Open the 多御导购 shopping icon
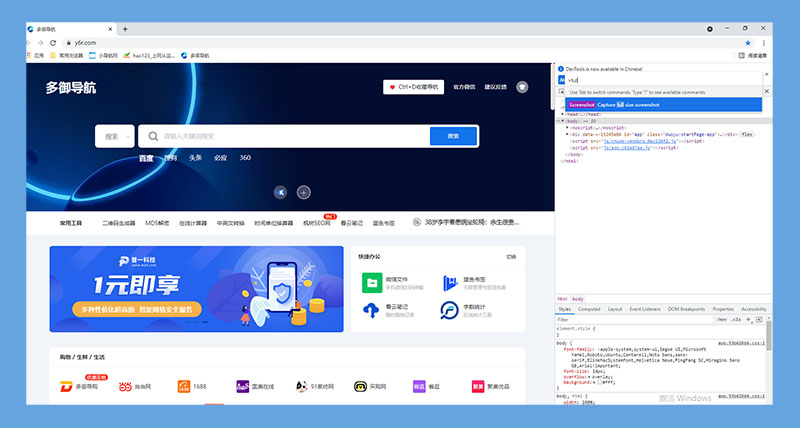 (67, 387)
